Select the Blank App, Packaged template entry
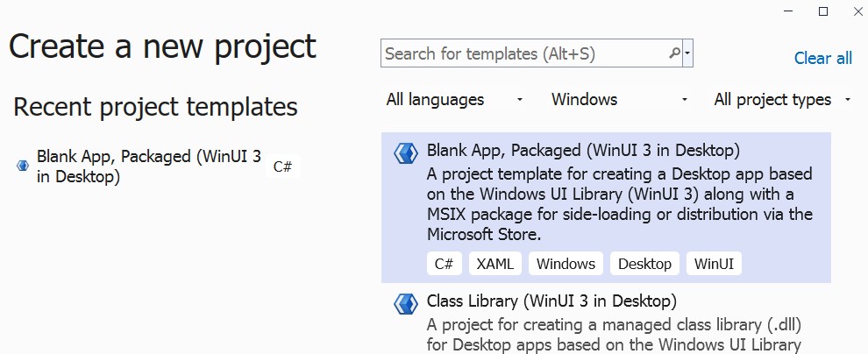This screenshot has height=354, width=868. [x=583, y=150]
